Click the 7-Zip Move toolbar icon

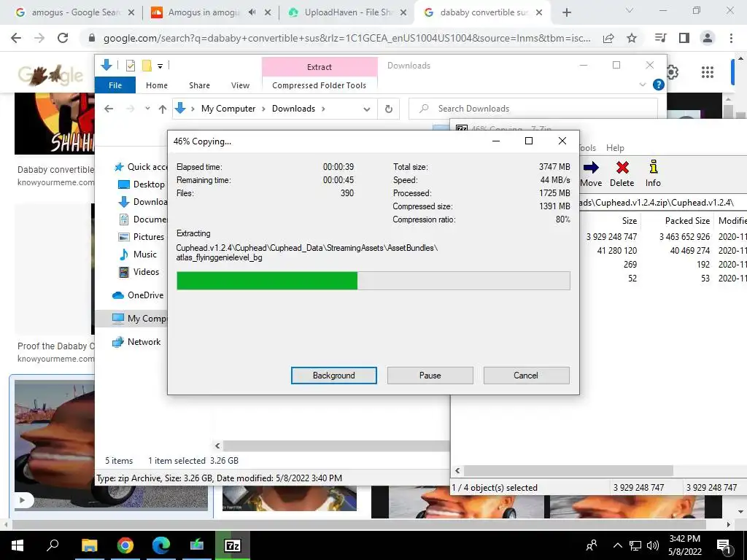[591, 168]
